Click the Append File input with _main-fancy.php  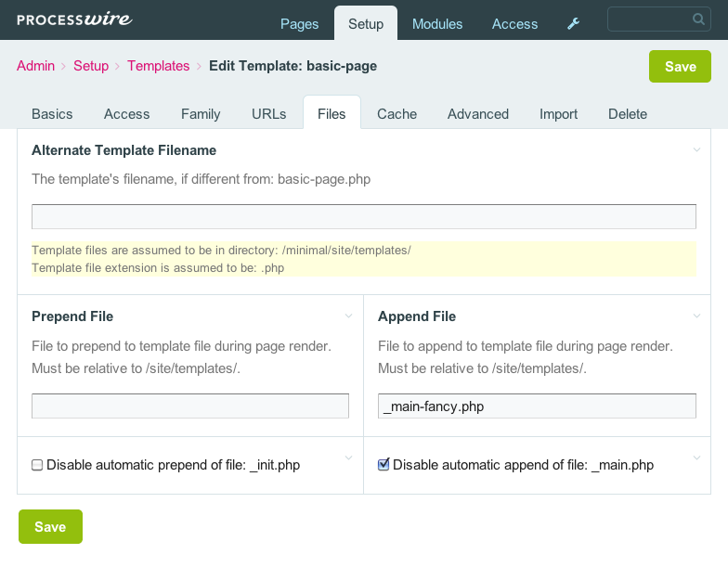click(537, 406)
